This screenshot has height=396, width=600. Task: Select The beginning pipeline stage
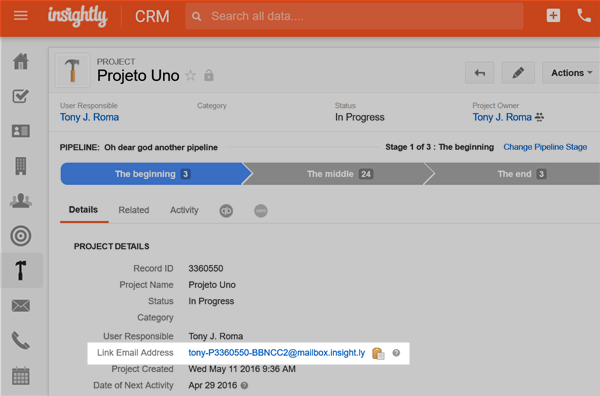[152, 174]
